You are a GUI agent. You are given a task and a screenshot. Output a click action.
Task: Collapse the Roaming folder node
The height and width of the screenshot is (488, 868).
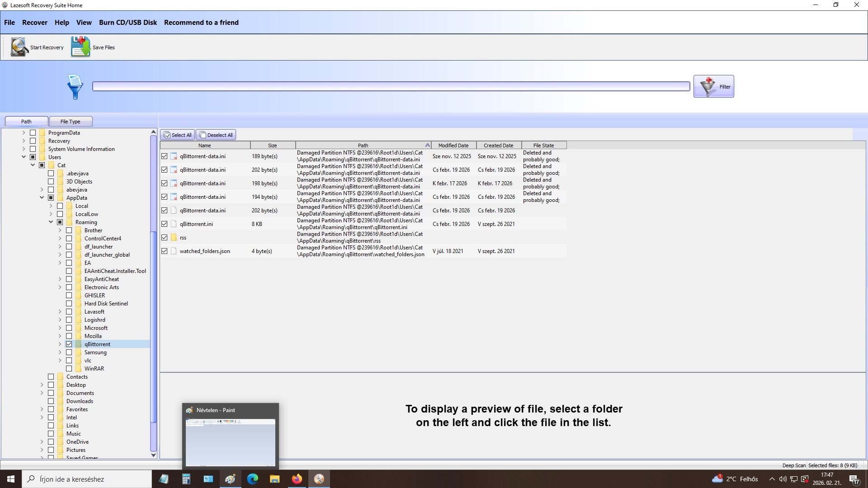click(x=51, y=222)
